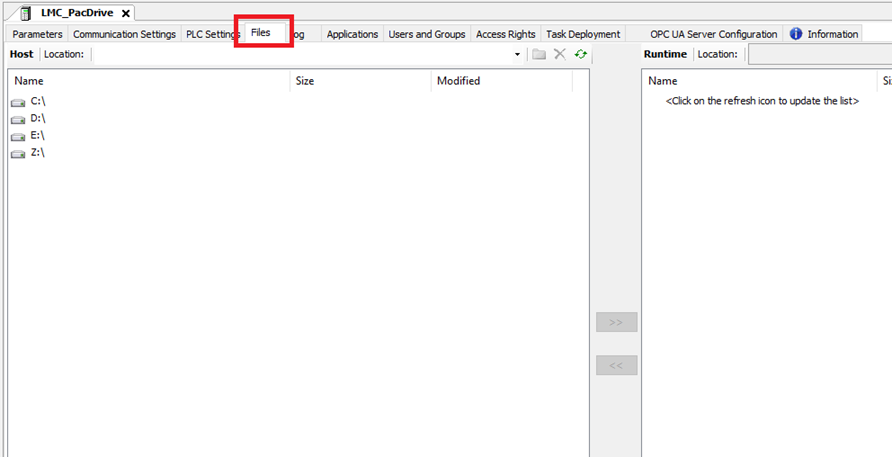The width and height of the screenshot is (892, 457).
Task: Click the delete X icon in Host toolbar
Action: pos(560,54)
